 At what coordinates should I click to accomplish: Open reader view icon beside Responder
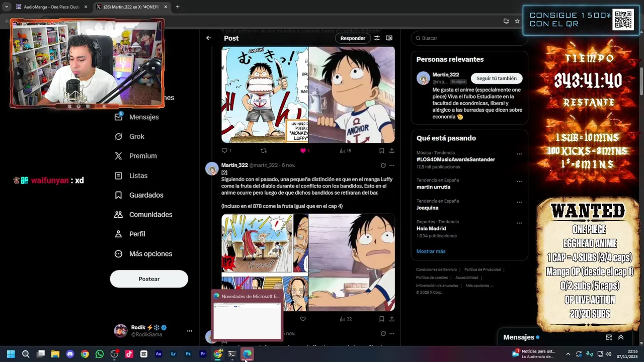tap(389, 38)
